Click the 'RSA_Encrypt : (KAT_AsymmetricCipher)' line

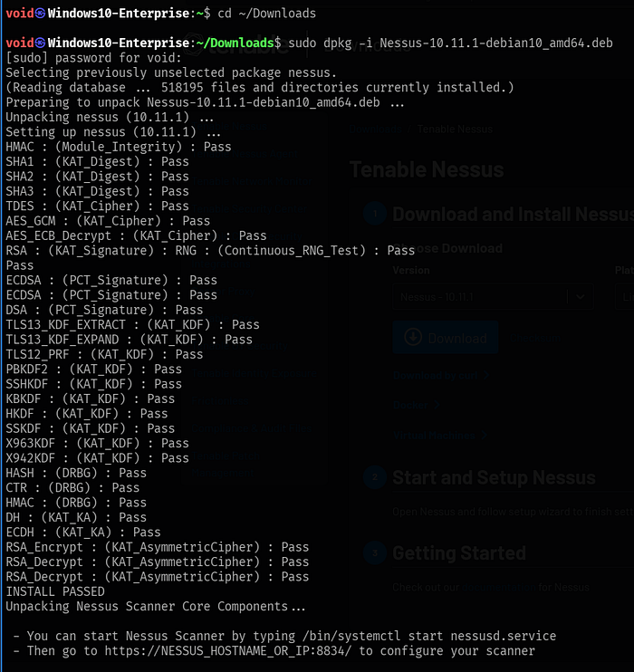(158, 547)
